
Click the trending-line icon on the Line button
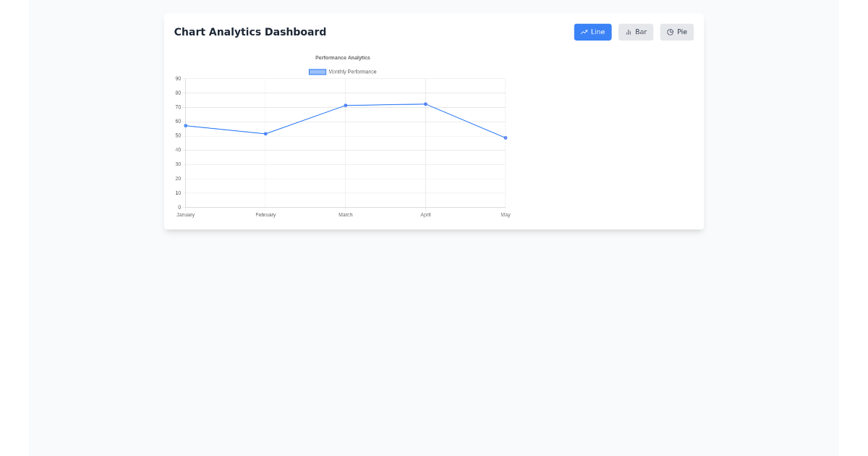[x=584, y=32]
